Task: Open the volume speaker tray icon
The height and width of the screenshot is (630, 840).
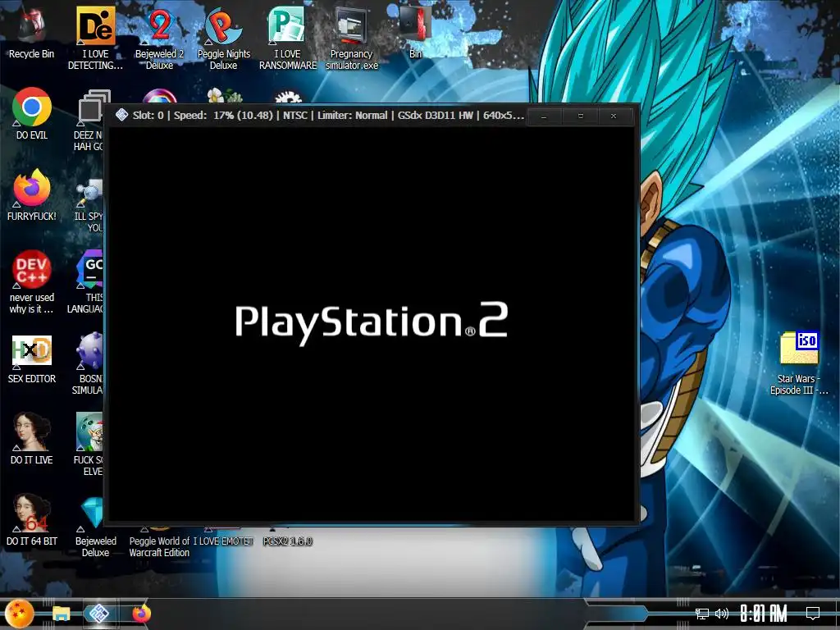Action: click(722, 614)
